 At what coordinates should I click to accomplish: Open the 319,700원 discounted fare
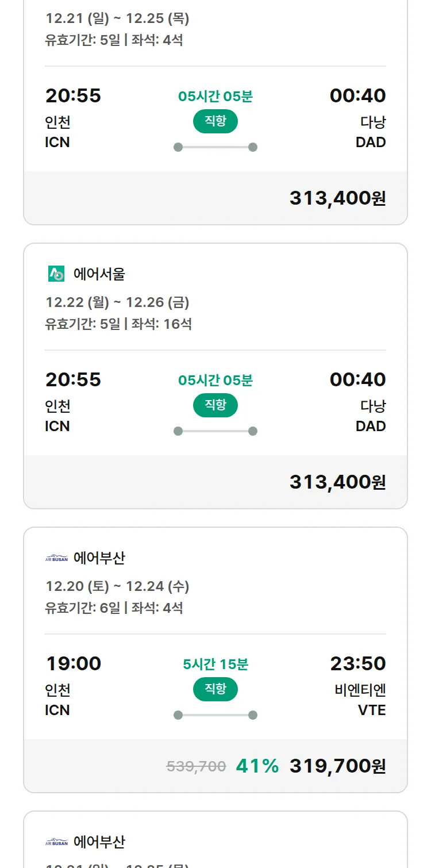pos(337,766)
